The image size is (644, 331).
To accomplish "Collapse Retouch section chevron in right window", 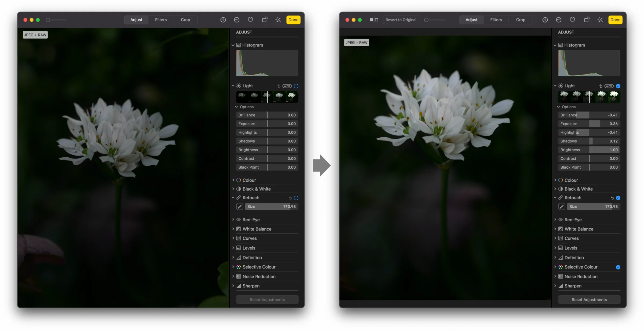I will pyautogui.click(x=555, y=198).
